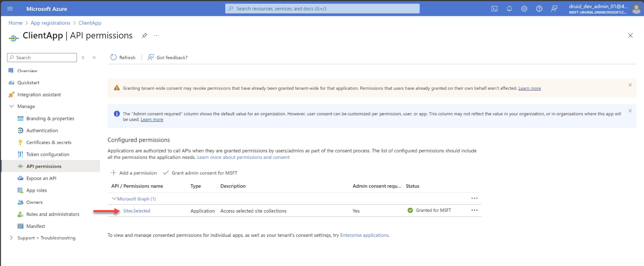Click ClientApp breadcrumb link
This screenshot has height=266, width=644.
pos(90,23)
